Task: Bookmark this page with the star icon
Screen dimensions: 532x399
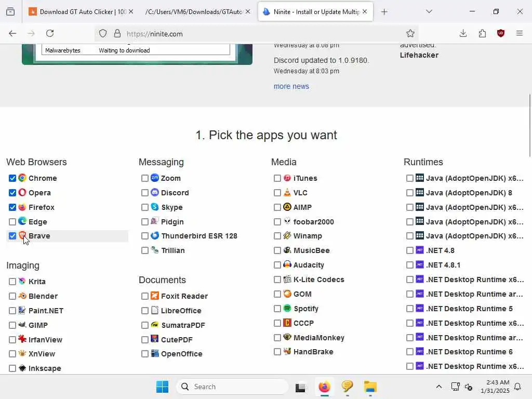Action: click(x=410, y=33)
